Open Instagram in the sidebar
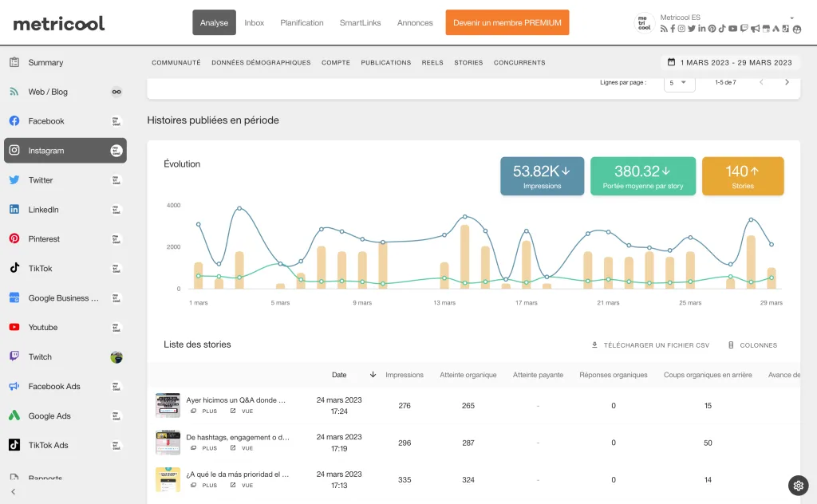 [x=46, y=151]
